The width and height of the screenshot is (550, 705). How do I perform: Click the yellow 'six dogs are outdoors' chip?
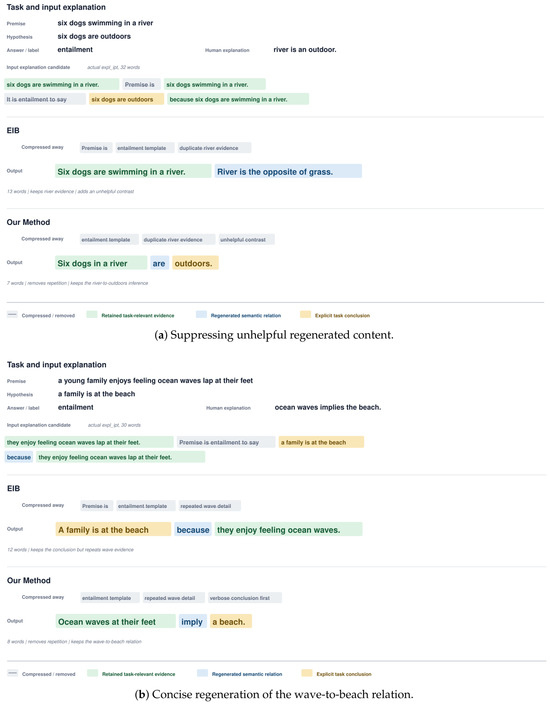tap(126, 99)
